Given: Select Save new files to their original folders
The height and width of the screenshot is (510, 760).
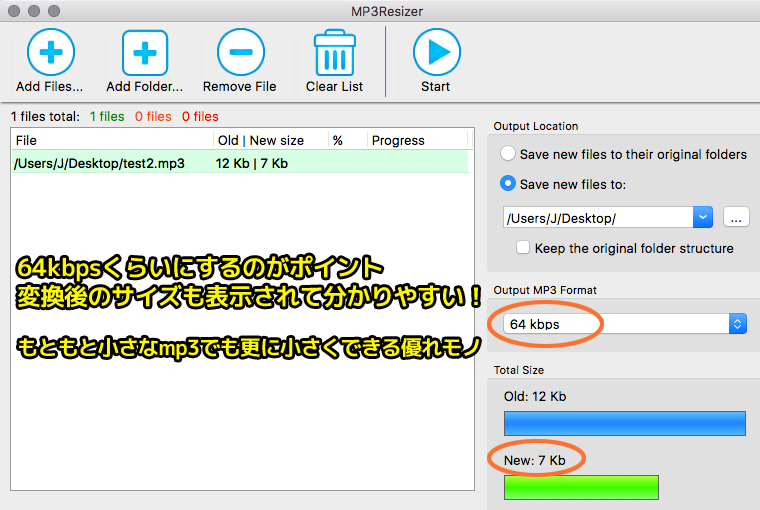Looking at the screenshot, I should (508, 154).
